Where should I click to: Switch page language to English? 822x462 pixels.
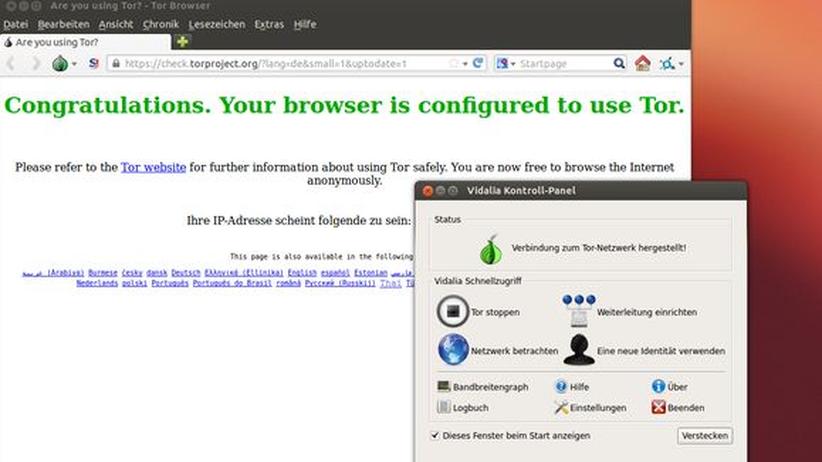point(302,273)
